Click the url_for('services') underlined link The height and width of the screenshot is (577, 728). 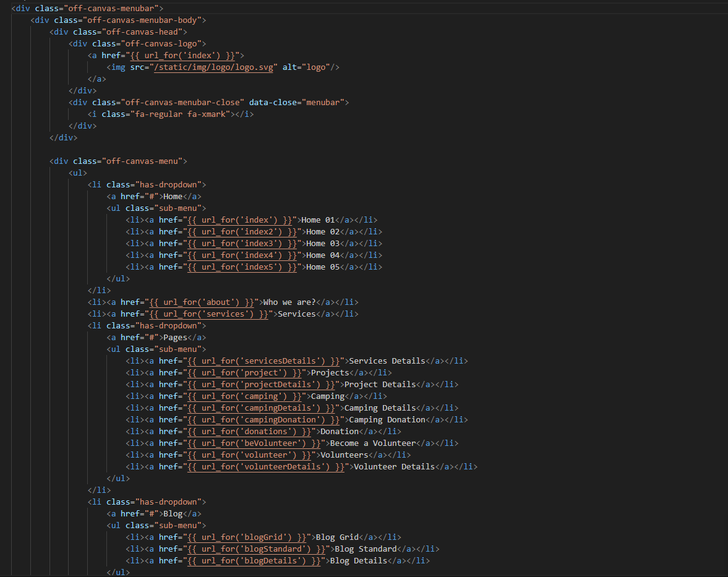coord(209,314)
